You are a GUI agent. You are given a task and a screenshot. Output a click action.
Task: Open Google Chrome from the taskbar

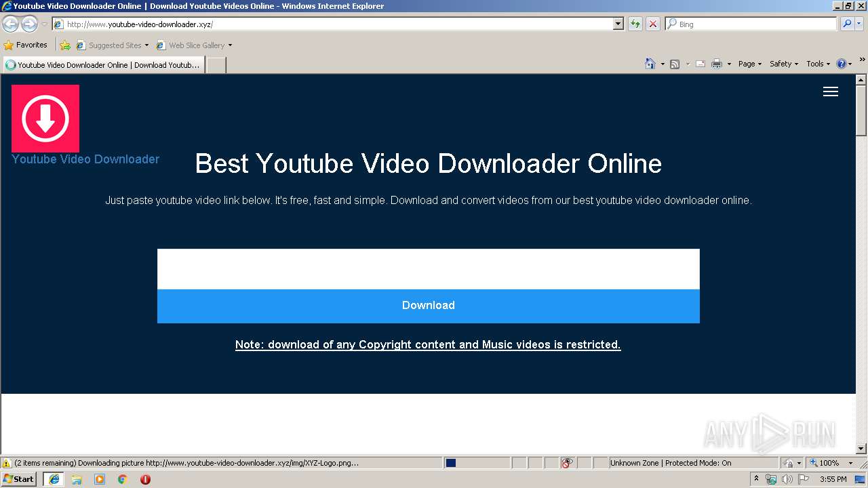tap(123, 479)
